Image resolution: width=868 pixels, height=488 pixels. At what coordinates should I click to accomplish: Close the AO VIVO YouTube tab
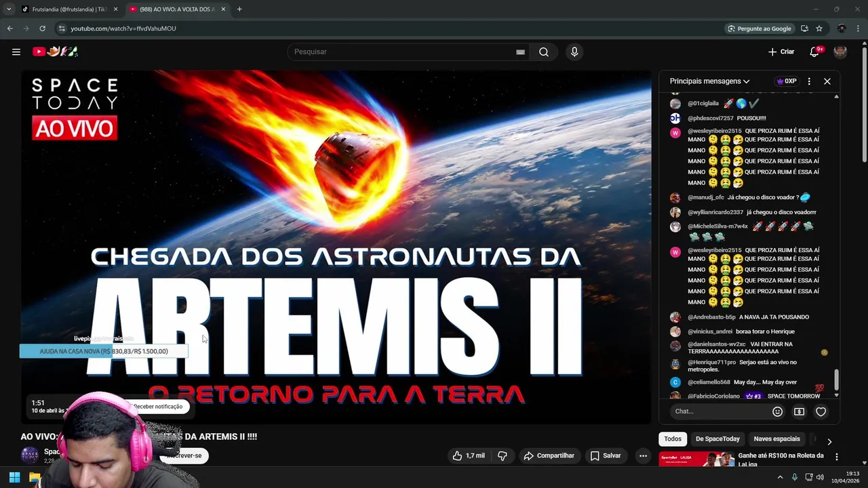(223, 9)
